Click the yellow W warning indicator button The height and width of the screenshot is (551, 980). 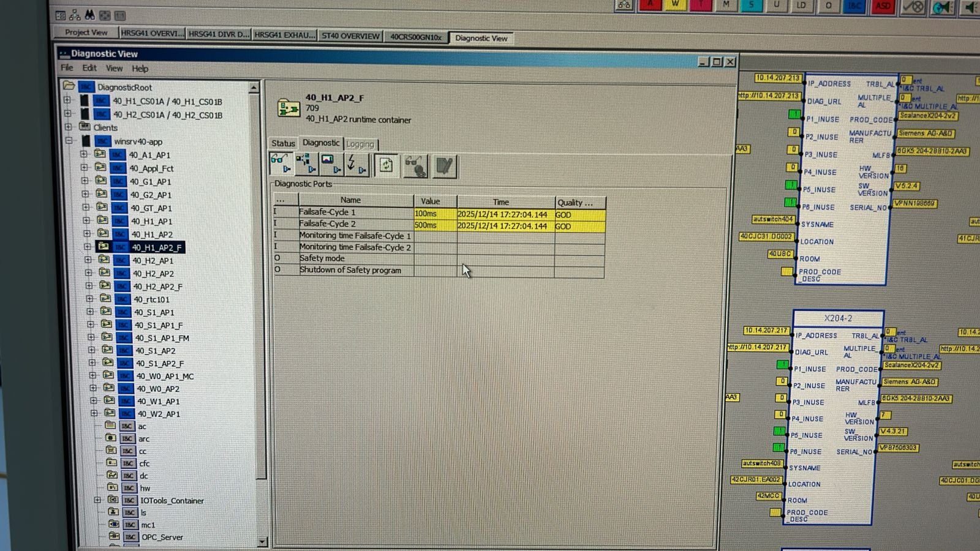pos(675,5)
